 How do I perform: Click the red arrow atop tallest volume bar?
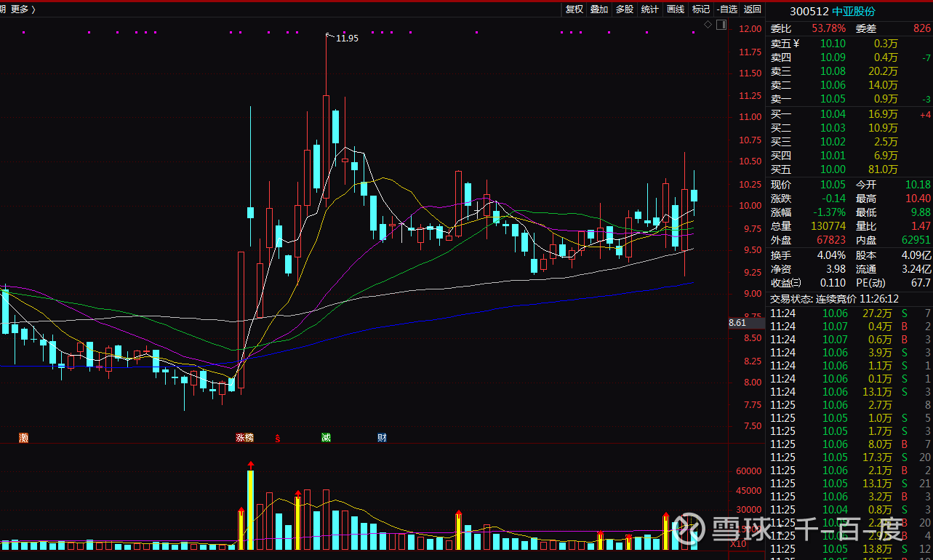tap(250, 465)
